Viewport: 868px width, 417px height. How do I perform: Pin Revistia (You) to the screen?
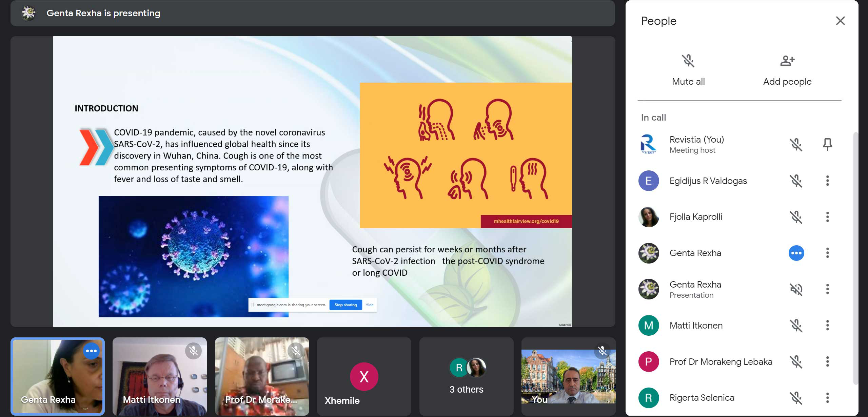tap(827, 144)
